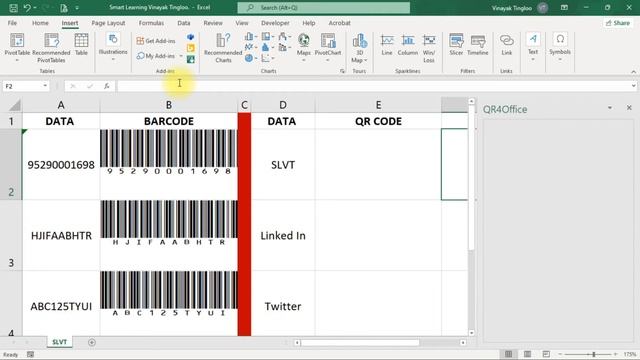Add a new sheet
Viewport: 640px width, 360px height.
pos(92,342)
